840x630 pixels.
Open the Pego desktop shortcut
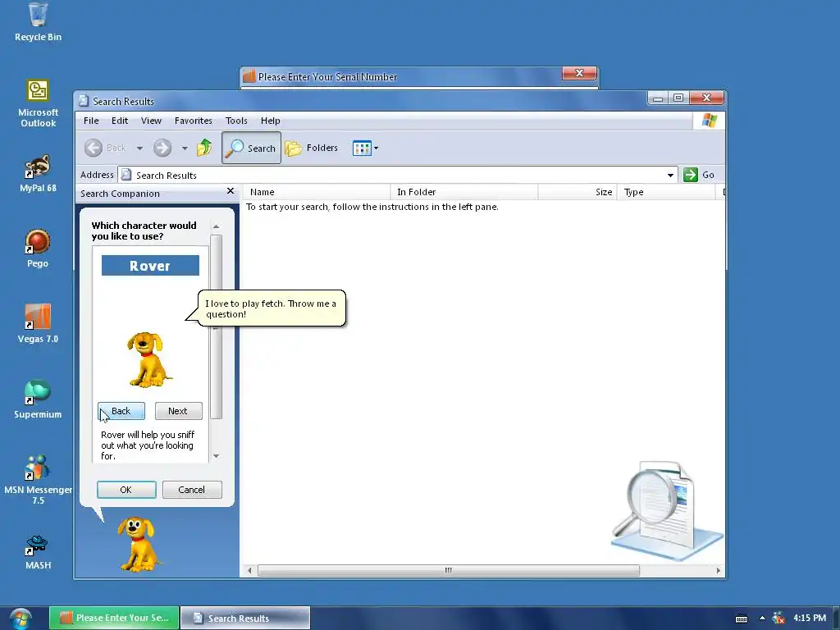click(38, 249)
